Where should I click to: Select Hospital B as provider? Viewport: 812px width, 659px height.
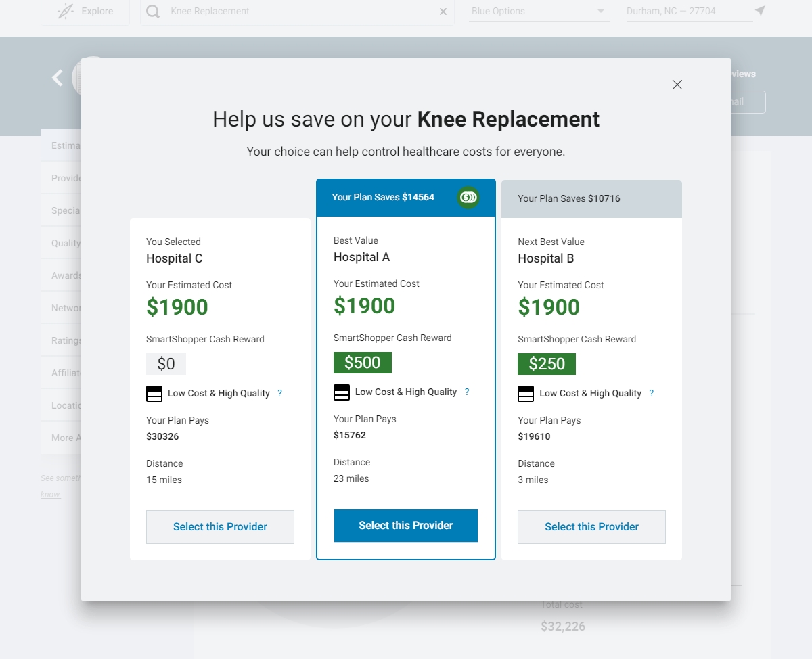point(591,527)
